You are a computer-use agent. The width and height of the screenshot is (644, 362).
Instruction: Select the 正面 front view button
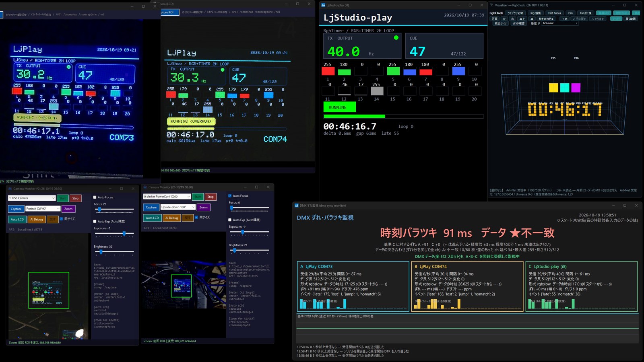[495, 19]
